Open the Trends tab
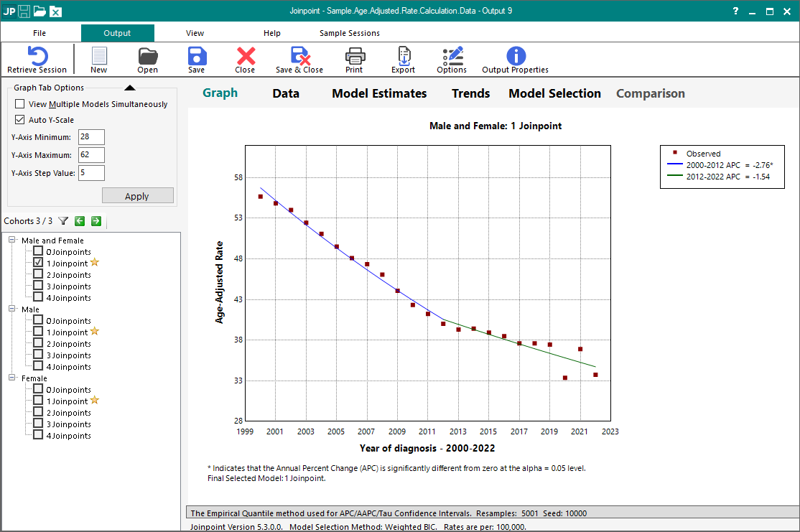Screen dimensions: 800x532 pyautogui.click(x=470, y=93)
